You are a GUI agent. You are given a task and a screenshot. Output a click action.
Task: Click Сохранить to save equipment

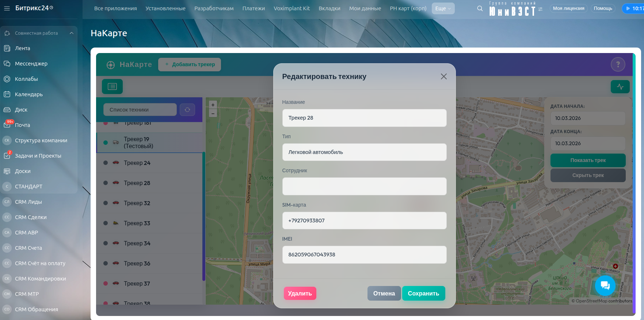[423, 293]
